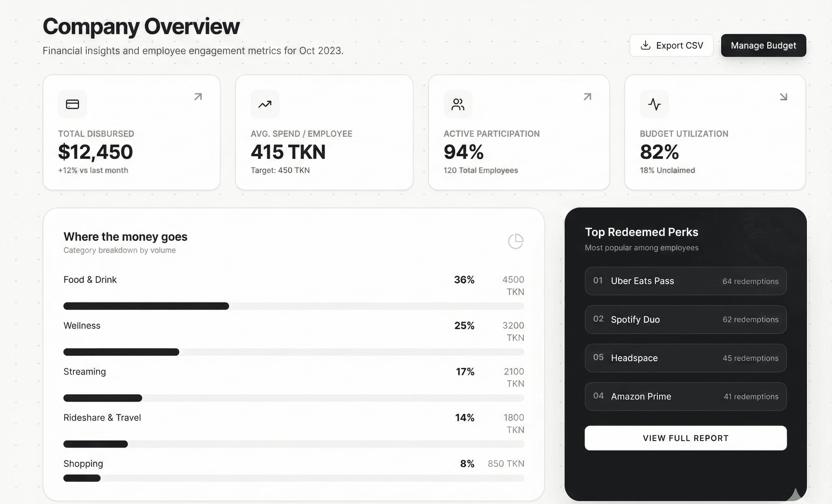Image resolution: width=832 pixels, height=504 pixels.
Task: Click the trending-up icon on Avg. Spend card
Action: click(x=265, y=104)
